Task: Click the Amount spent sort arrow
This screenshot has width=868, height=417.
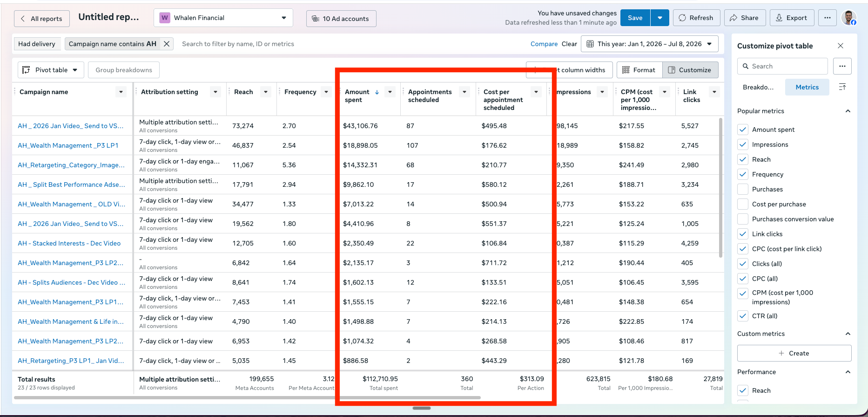Action: click(x=377, y=92)
